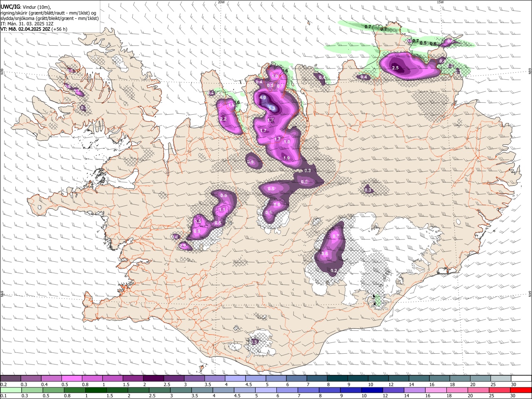Click the '15W' longitude label at top
The height and width of the screenshot is (399, 532).
[440, 2]
